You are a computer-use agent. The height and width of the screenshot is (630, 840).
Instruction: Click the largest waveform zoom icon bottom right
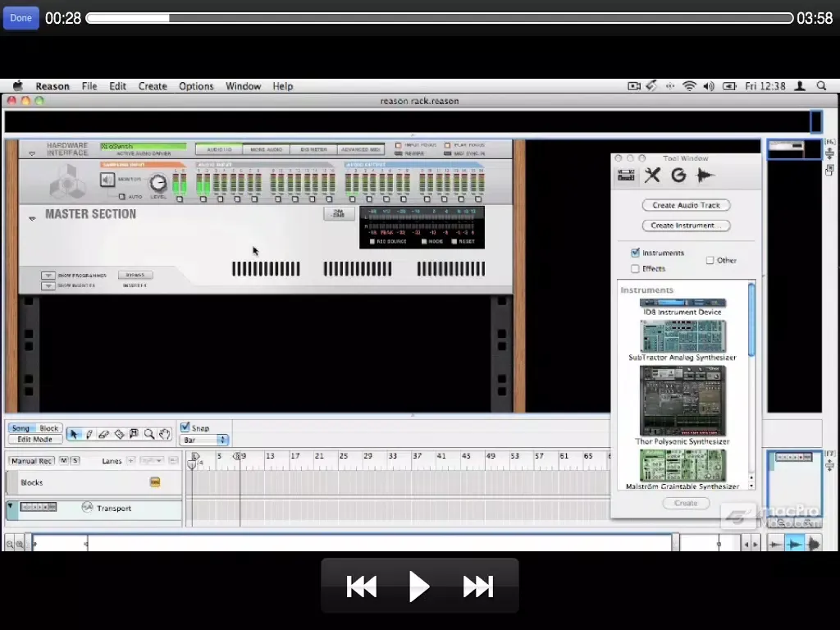coord(814,545)
